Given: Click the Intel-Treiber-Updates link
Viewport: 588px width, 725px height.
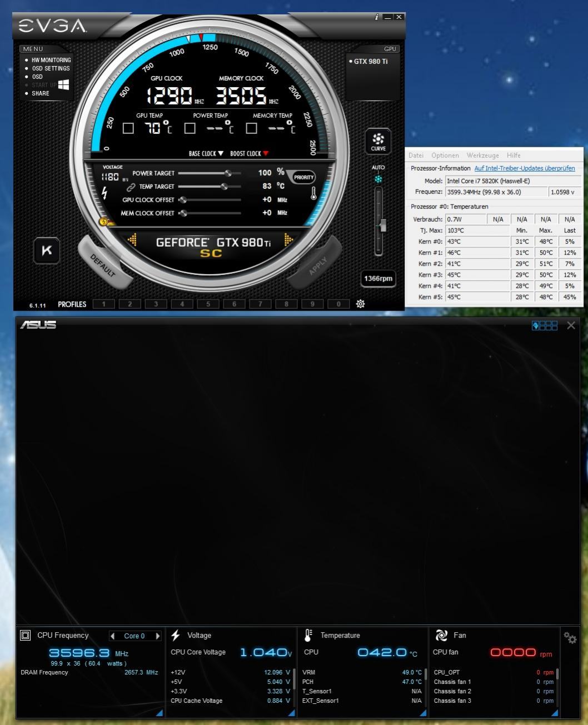Looking at the screenshot, I should click(x=525, y=168).
